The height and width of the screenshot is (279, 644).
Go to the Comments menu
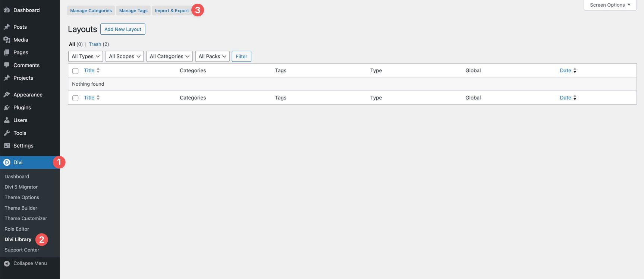(26, 65)
